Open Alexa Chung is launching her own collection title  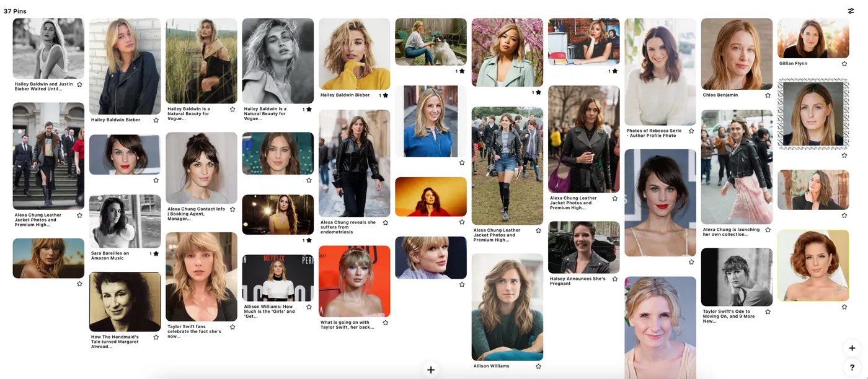pyautogui.click(x=732, y=232)
